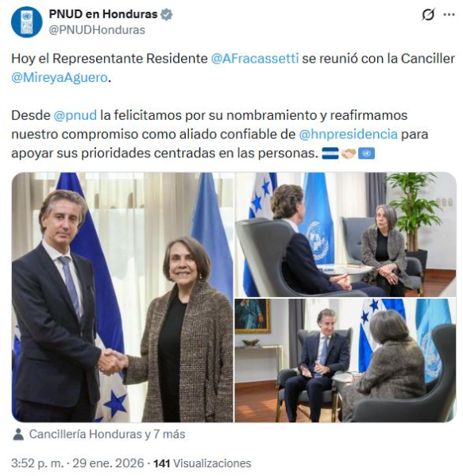
Task: Open the top-right seated meeting photo
Action: (x=345, y=234)
